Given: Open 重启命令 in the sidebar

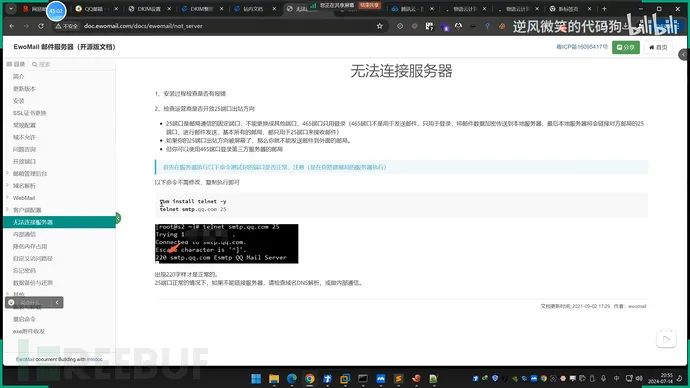Looking at the screenshot, I should [24, 319].
